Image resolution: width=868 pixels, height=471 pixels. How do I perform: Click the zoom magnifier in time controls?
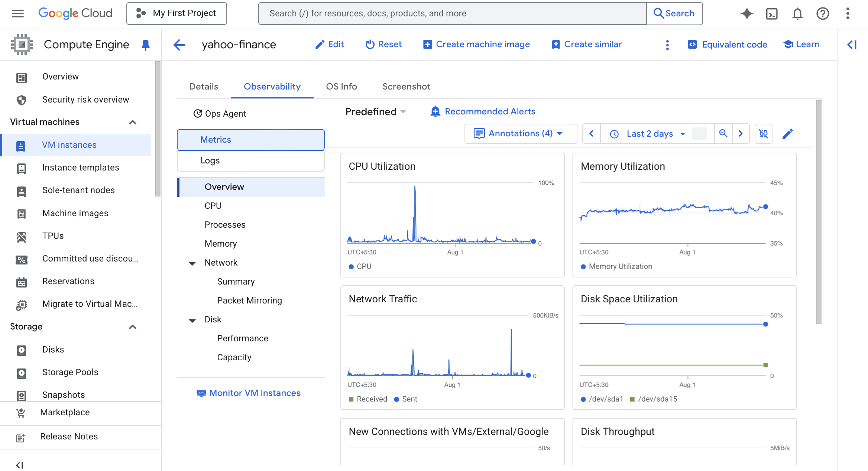click(723, 134)
